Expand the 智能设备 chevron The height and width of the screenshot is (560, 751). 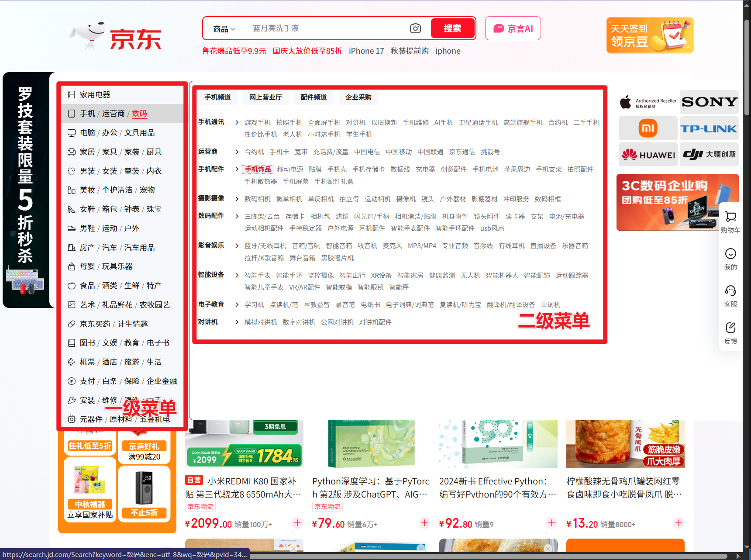tap(237, 275)
